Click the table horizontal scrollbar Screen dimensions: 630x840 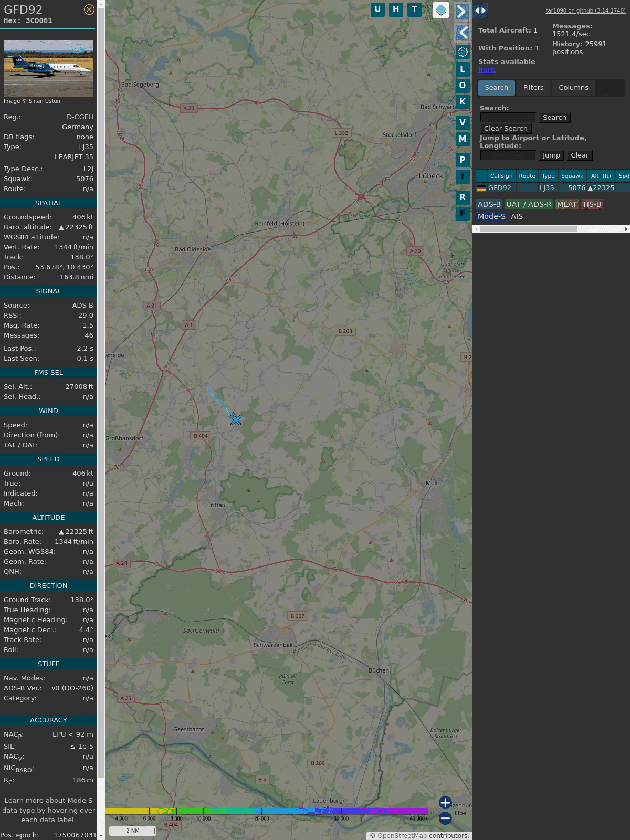529,229
